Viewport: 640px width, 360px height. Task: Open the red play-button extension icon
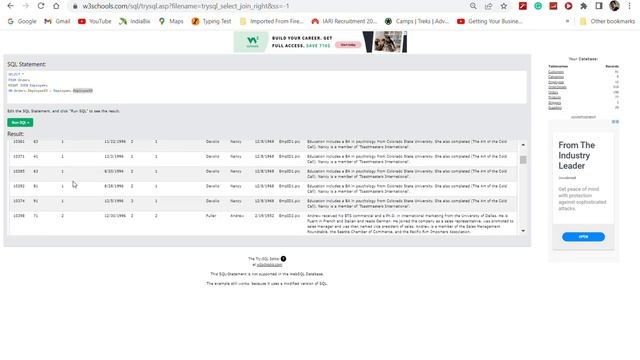pos(568,6)
